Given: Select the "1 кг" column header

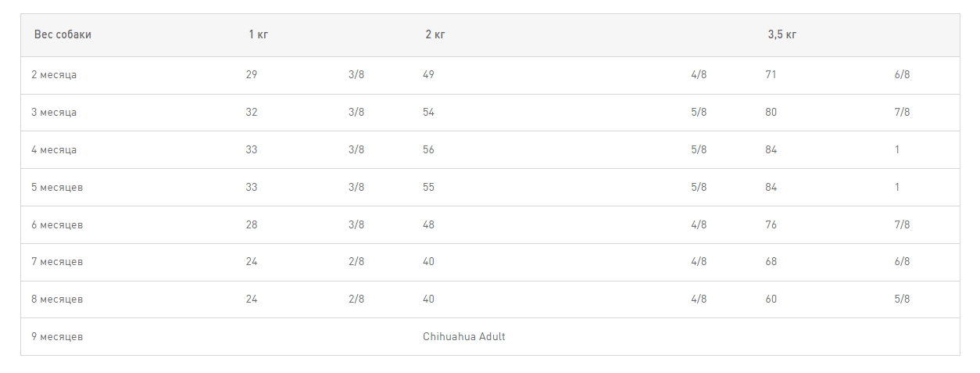Looking at the screenshot, I should pyautogui.click(x=258, y=35).
